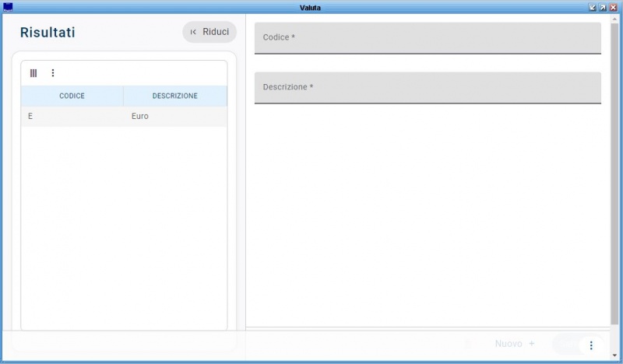Open the table's three-dot options menu
623x364 pixels.
[53, 73]
